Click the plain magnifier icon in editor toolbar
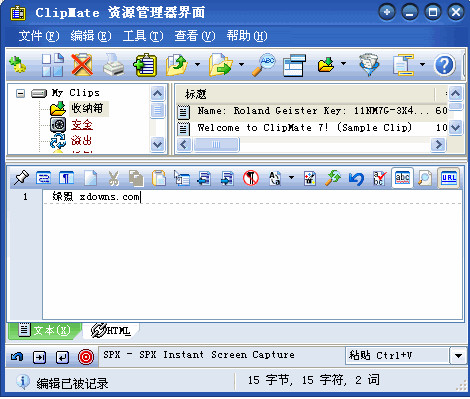The width and height of the screenshot is (470, 399). (425, 178)
